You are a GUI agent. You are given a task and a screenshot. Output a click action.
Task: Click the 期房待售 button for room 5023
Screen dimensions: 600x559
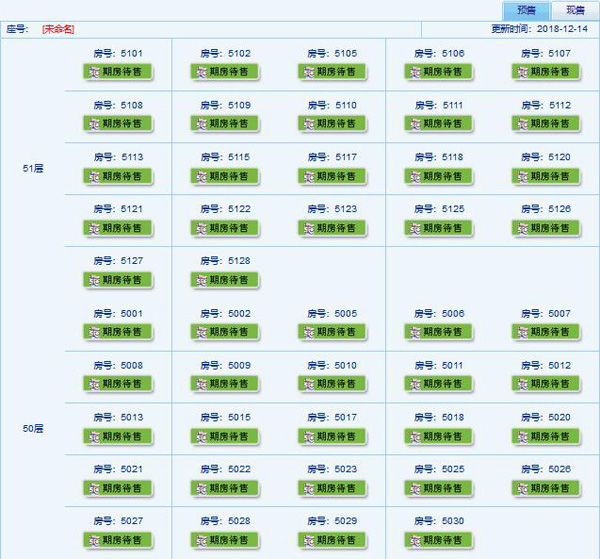[332, 488]
